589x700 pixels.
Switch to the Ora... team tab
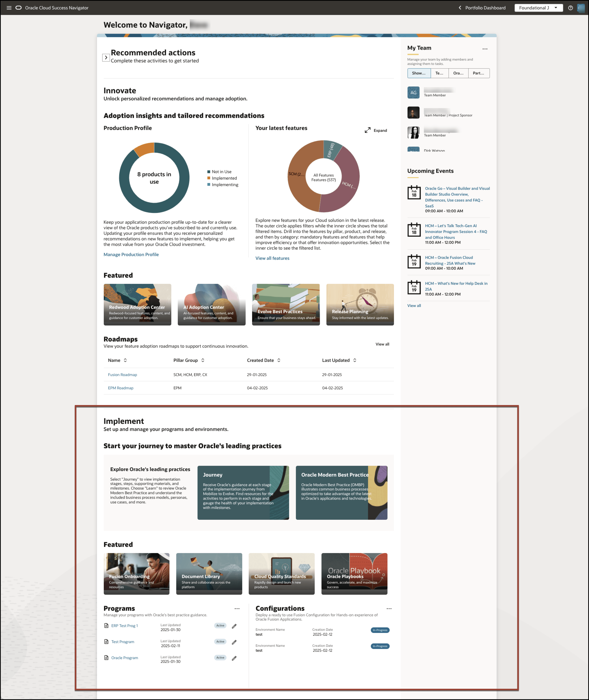458,73
